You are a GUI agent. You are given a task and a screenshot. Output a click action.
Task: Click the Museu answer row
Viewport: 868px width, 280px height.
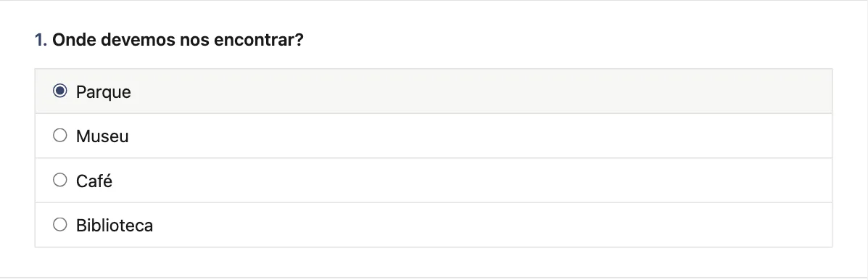click(434, 136)
